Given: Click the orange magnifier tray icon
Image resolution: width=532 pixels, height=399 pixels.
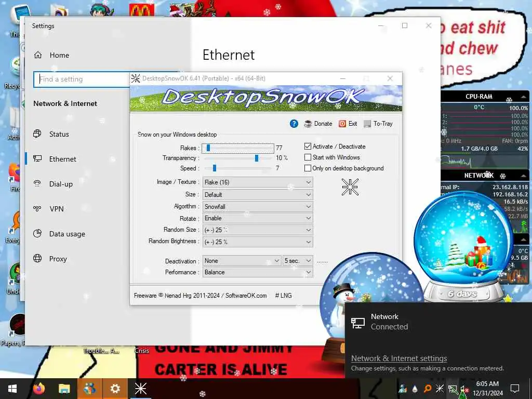Looking at the screenshot, I should 428,389.
